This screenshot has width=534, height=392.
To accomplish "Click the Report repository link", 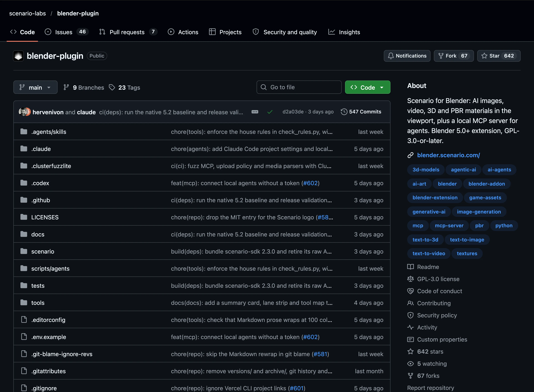I will pyautogui.click(x=431, y=388).
